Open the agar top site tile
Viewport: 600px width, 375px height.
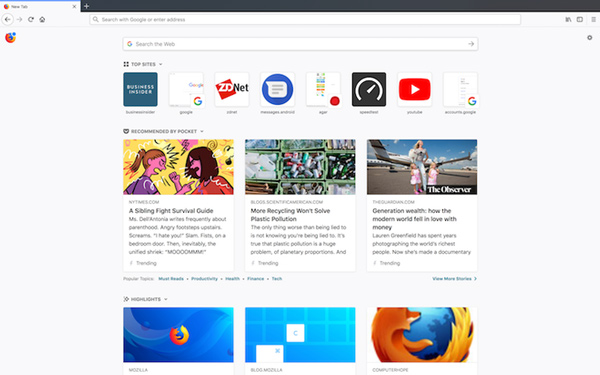point(323,89)
